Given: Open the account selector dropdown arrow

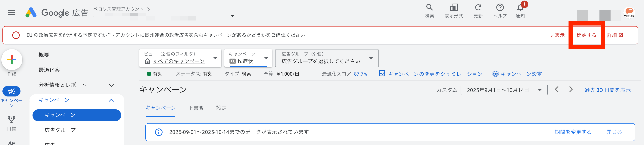Looking at the screenshot, I should 232,16.
